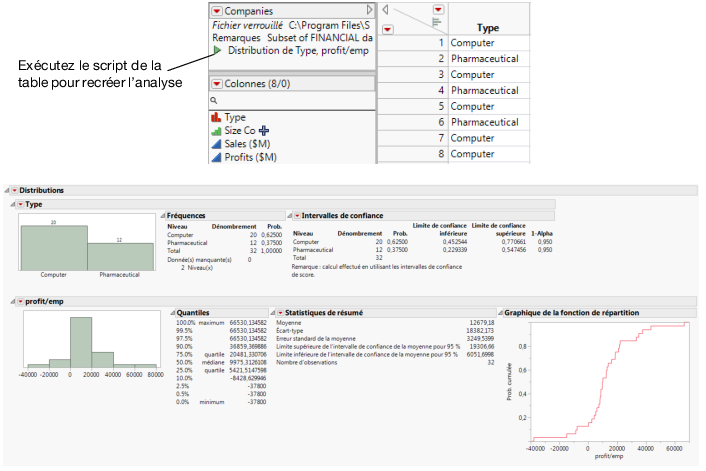Viewport: 706px width, 471px height.
Task: Collapse Graphique de la fonction de répartition section
Action: (500, 313)
